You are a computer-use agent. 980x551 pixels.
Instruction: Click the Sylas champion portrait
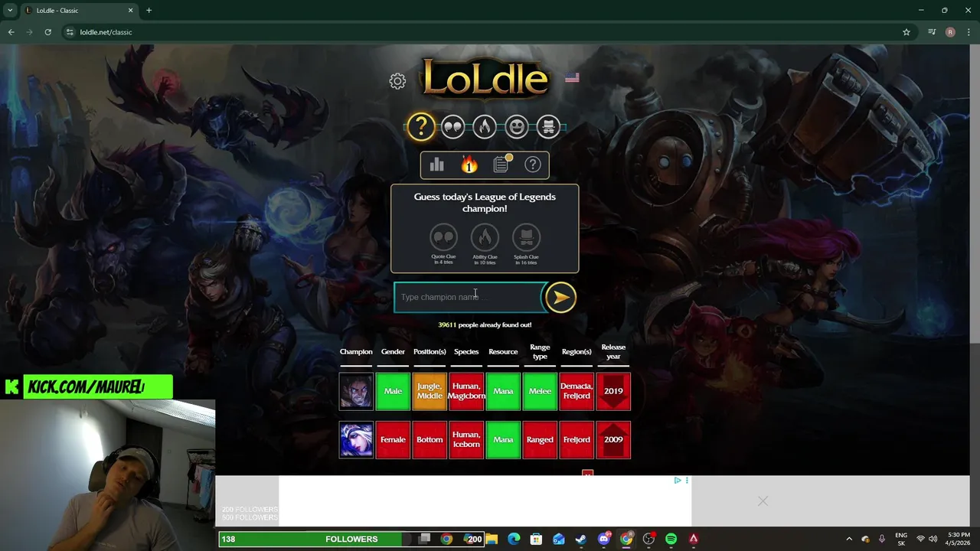[x=356, y=391]
